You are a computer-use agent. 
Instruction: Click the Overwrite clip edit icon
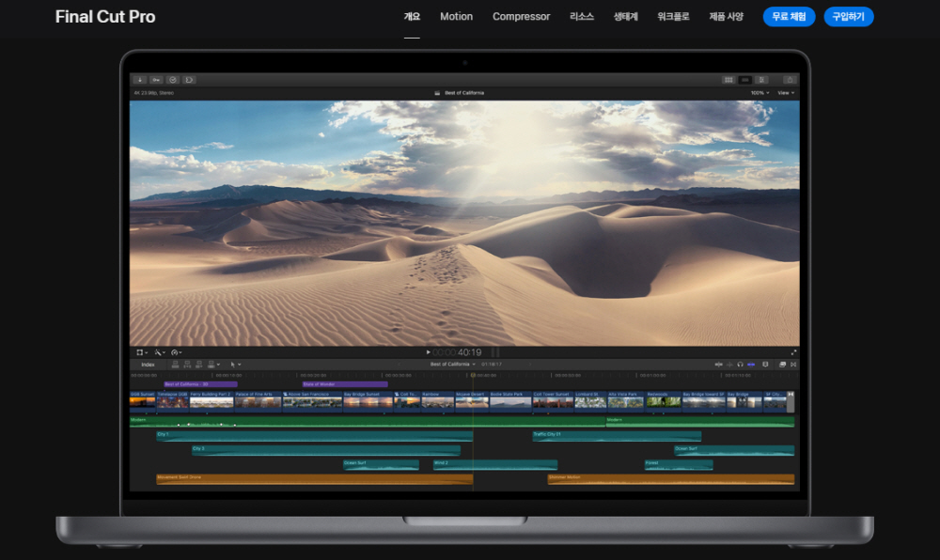pyautogui.click(x=212, y=365)
